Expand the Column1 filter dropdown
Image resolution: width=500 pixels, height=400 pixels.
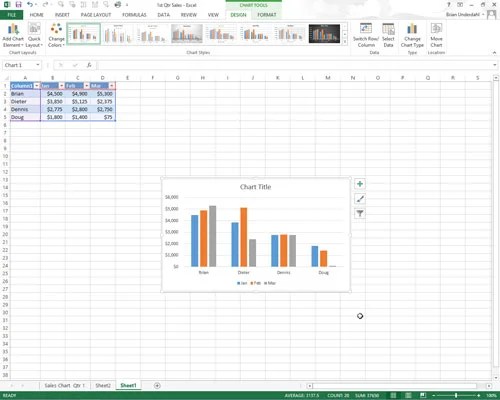pyautogui.click(x=37, y=86)
